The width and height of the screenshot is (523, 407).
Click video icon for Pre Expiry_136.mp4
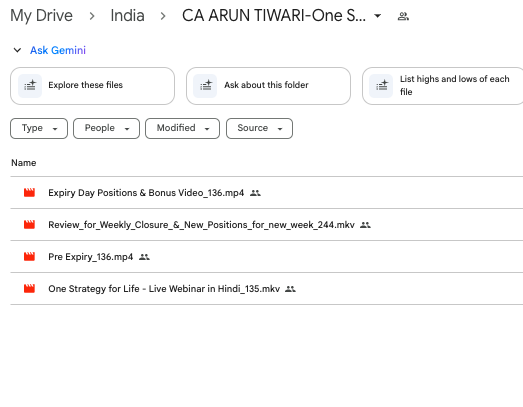tap(29, 257)
